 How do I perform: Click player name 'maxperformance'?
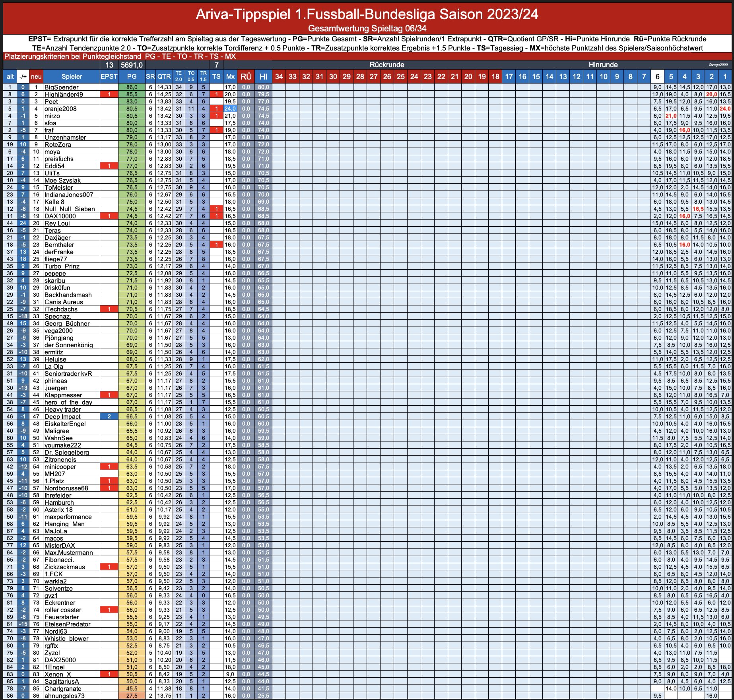click(x=68, y=517)
